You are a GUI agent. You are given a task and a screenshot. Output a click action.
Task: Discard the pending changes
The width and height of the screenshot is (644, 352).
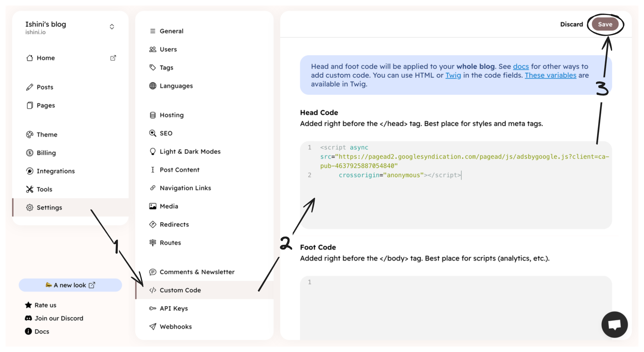tap(571, 24)
